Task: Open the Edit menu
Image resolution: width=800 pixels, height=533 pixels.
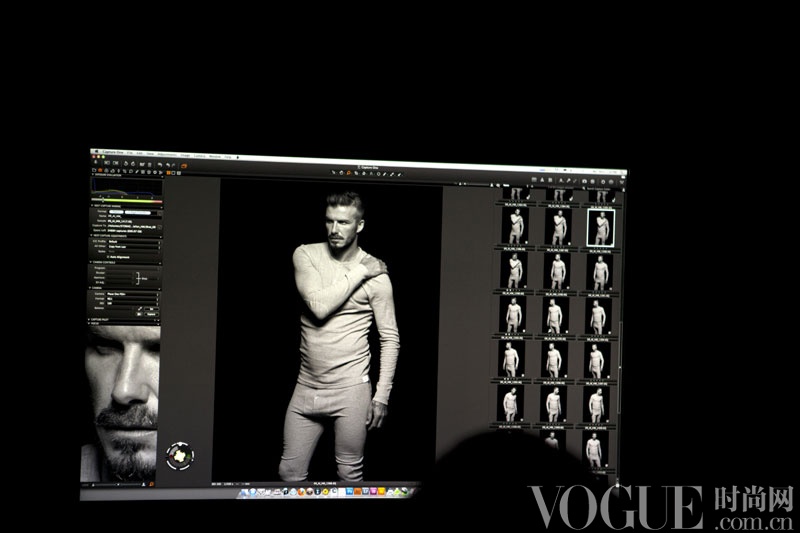Action: pyautogui.click(x=139, y=154)
